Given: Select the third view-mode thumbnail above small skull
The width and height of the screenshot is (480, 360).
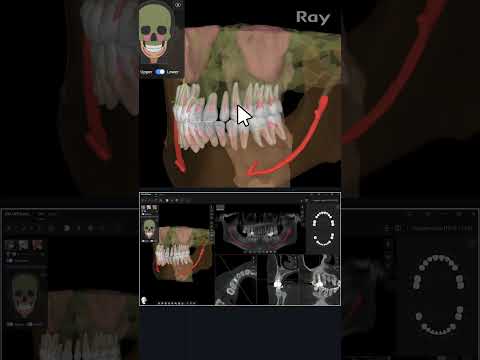Looking at the screenshot, I should (154, 208).
